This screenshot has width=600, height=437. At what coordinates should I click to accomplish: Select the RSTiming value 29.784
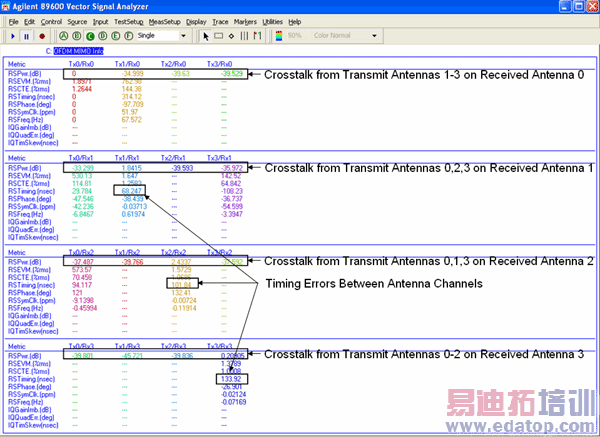pos(82,191)
